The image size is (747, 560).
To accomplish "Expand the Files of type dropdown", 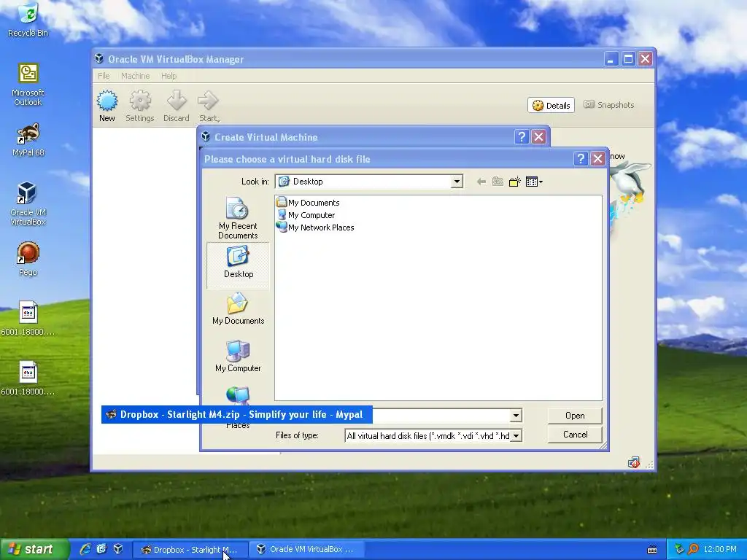I will (516, 436).
